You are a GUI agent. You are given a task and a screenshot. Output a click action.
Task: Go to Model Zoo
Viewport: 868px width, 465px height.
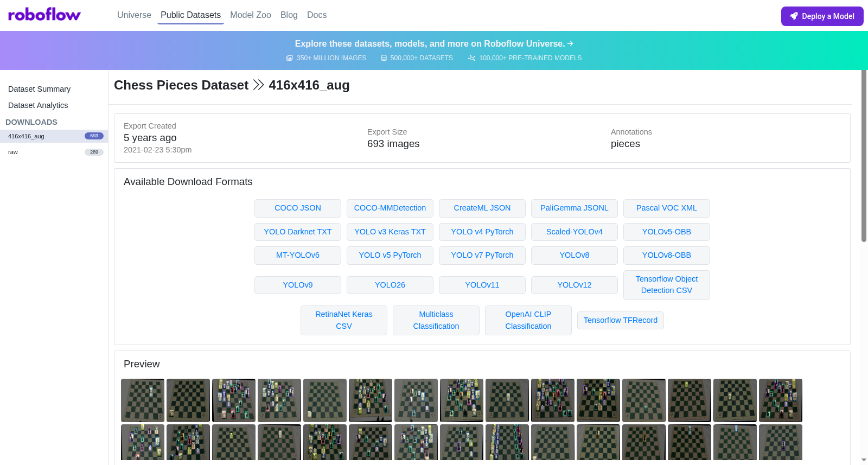pos(251,15)
